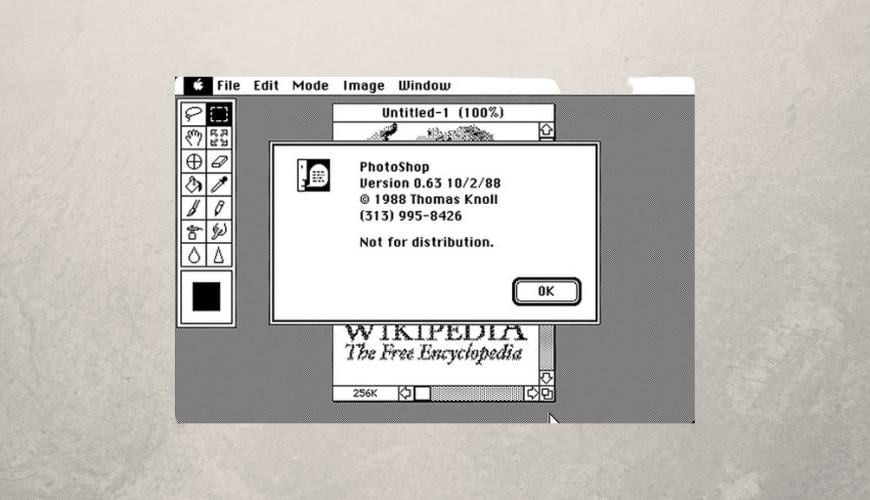Select the Paintbrush tool
Viewport: 870px width, 500px height.
click(x=194, y=208)
